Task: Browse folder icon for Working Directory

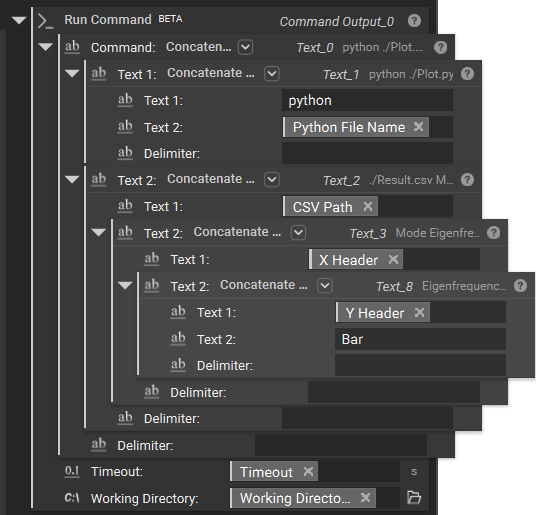Action: (x=414, y=497)
